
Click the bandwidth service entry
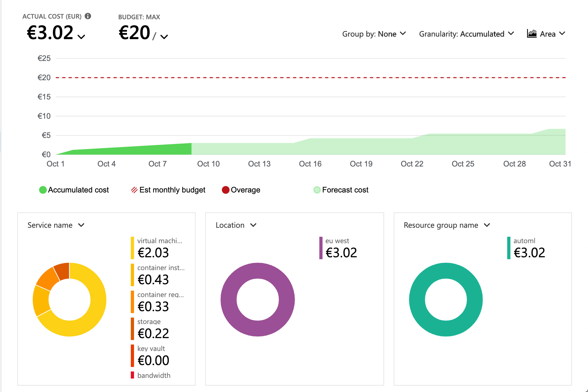(154, 375)
